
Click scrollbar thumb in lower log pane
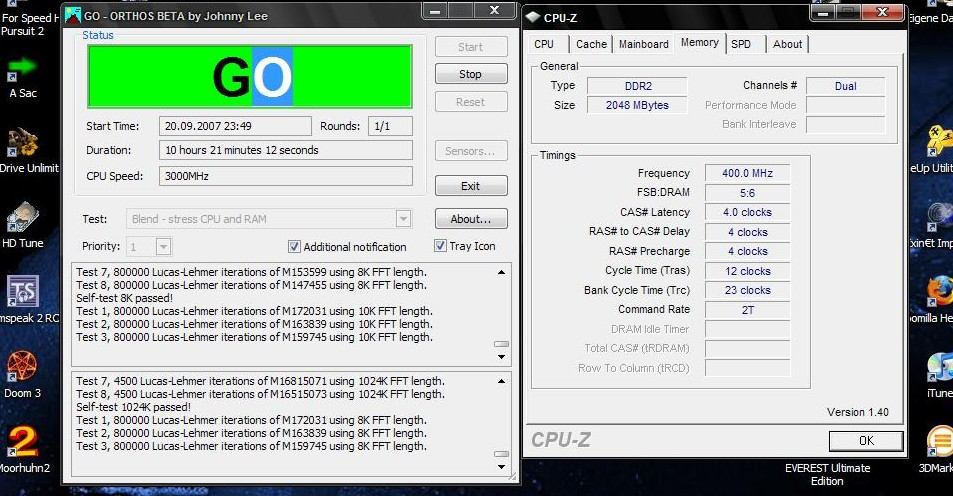coord(501,453)
